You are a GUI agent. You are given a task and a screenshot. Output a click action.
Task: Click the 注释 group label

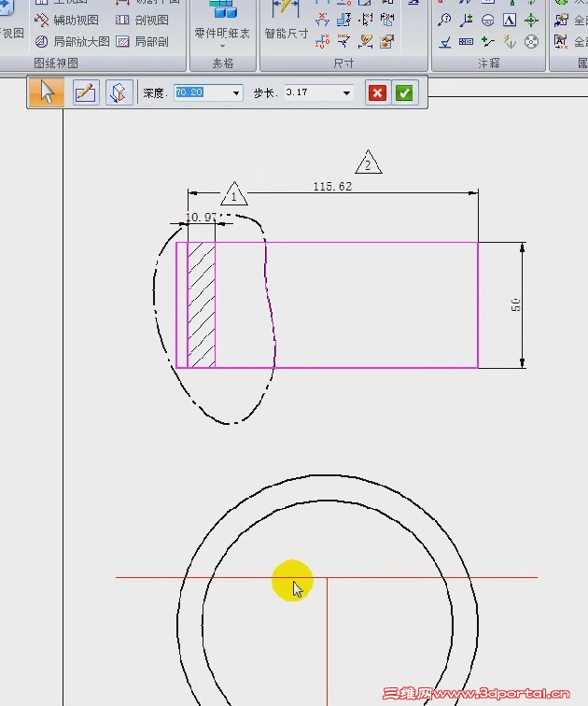pos(489,64)
